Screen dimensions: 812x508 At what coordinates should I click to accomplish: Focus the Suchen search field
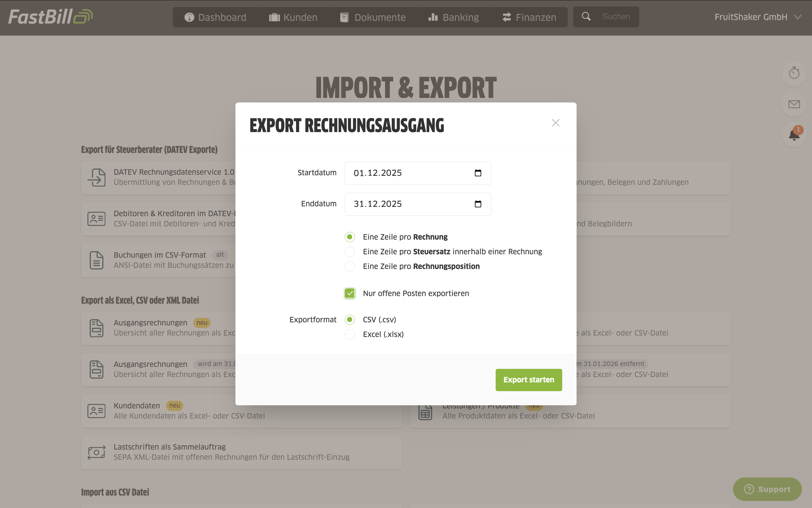coord(616,16)
